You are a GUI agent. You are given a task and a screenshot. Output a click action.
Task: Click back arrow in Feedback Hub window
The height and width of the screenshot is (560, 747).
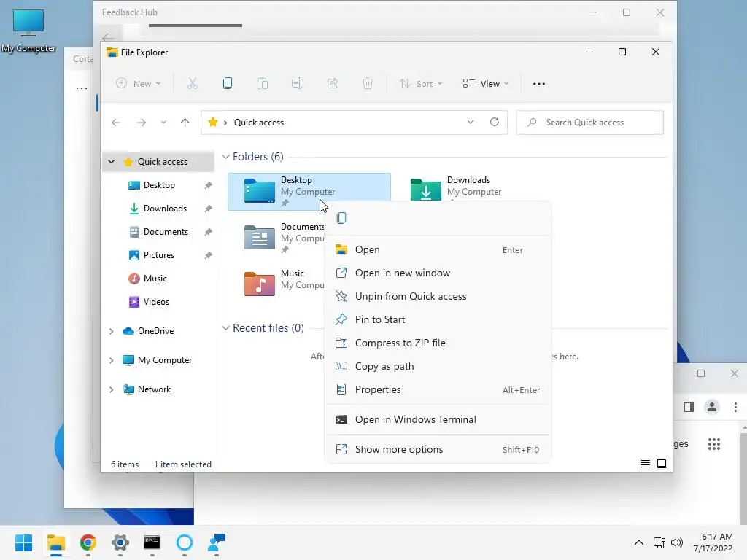108,37
